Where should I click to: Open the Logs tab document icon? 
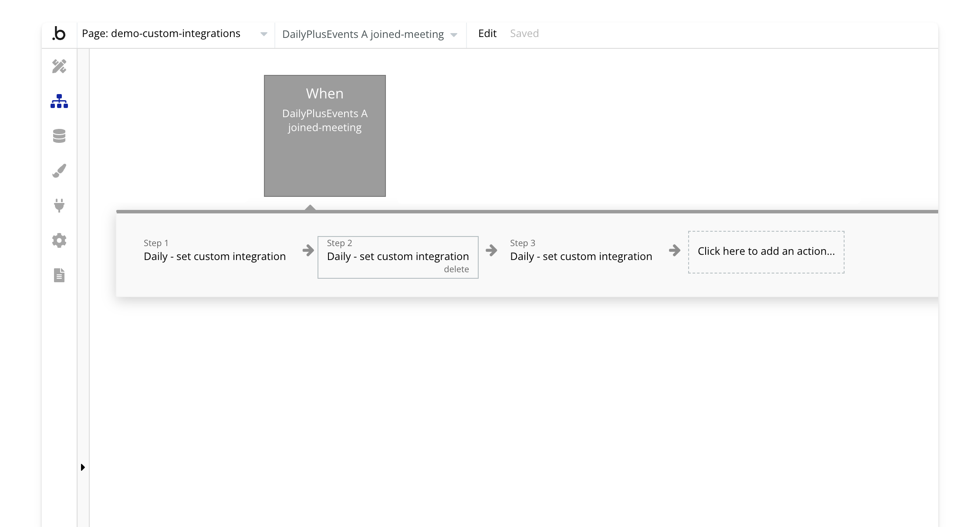click(x=59, y=275)
